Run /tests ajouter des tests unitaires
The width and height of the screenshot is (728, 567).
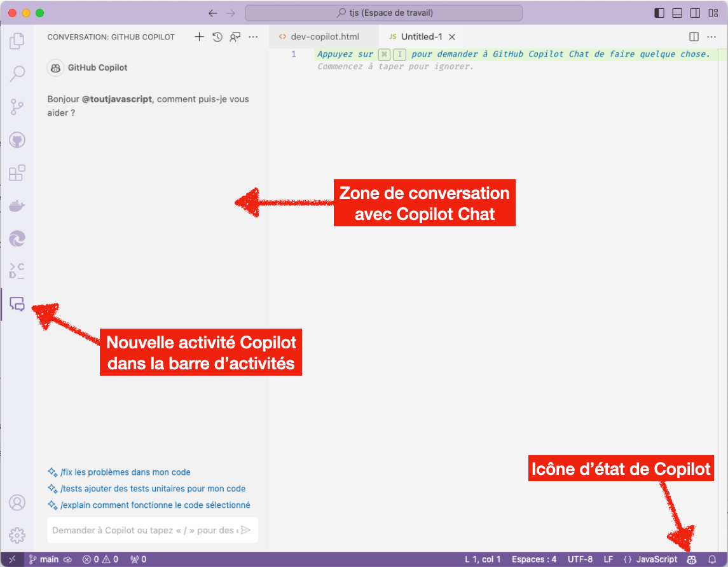tap(147, 489)
